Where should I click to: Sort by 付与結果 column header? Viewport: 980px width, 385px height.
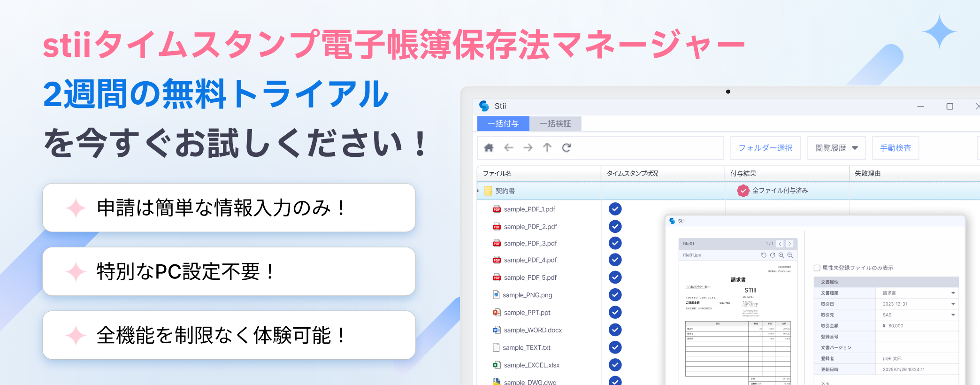(787, 173)
